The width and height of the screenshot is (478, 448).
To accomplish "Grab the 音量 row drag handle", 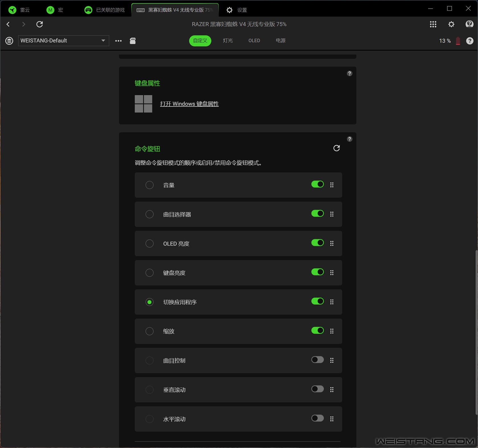I will [x=332, y=185].
